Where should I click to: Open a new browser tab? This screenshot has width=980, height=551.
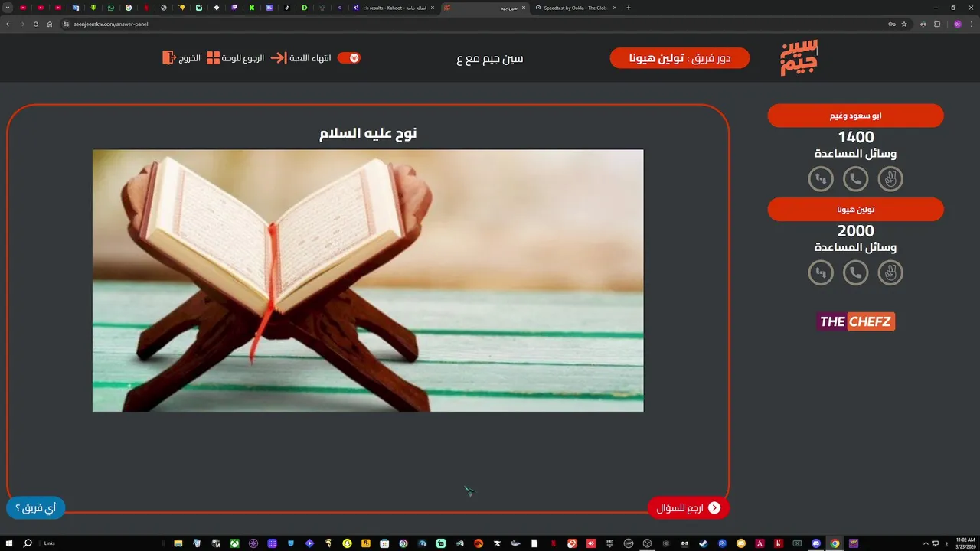click(x=629, y=8)
